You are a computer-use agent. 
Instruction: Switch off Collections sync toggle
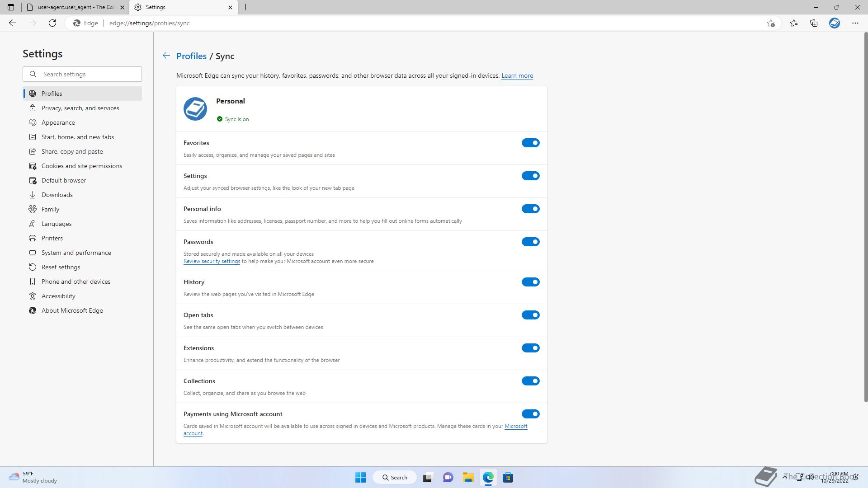point(531,381)
